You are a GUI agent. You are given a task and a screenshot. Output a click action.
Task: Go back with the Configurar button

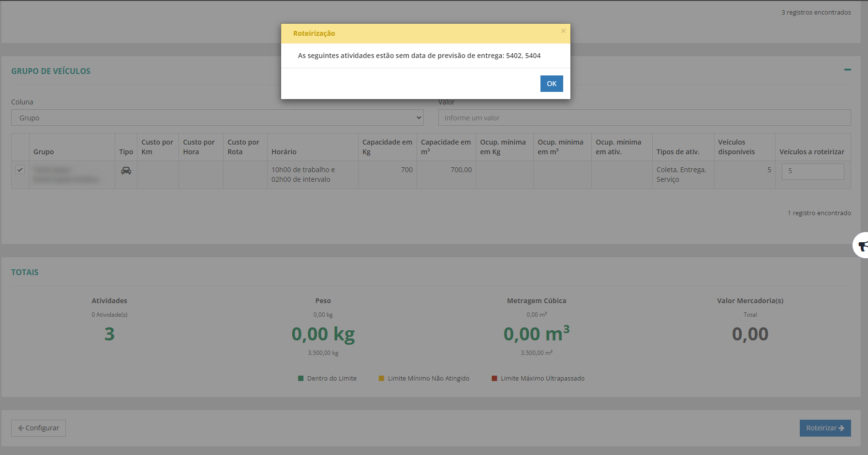tap(39, 428)
